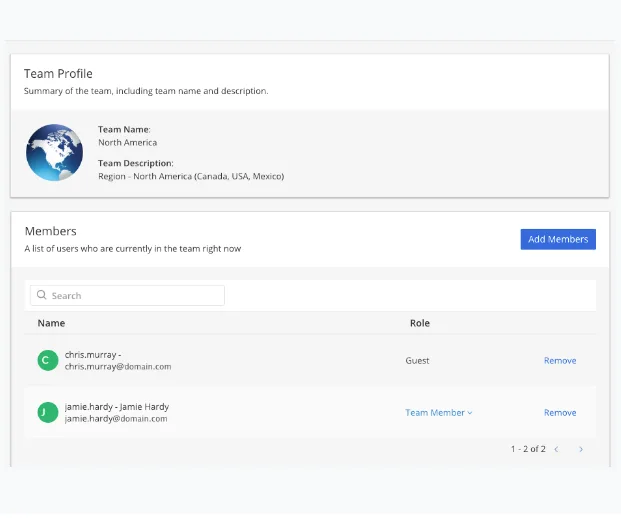Click the Guest role label
Screen dimensions: 621x518
pos(417,361)
